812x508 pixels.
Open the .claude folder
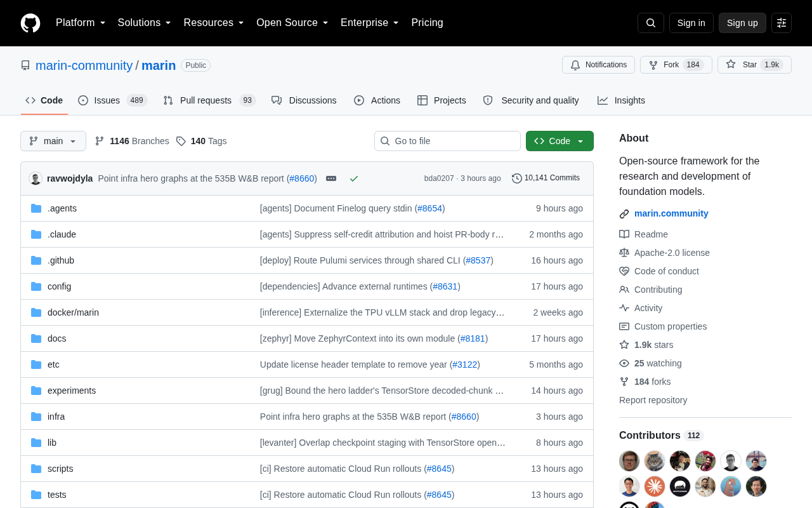pyautogui.click(x=62, y=234)
